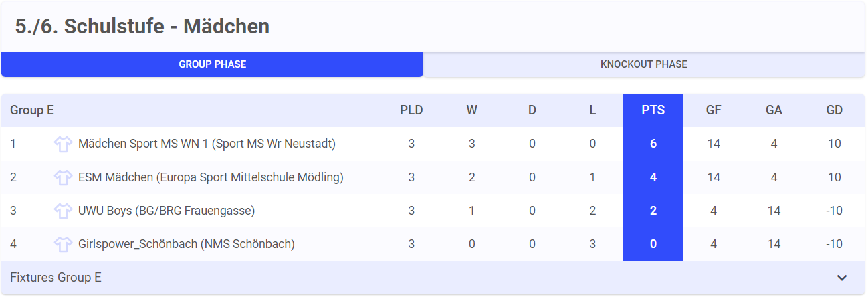
Task: Click the Group E table heading
Action: [x=32, y=110]
